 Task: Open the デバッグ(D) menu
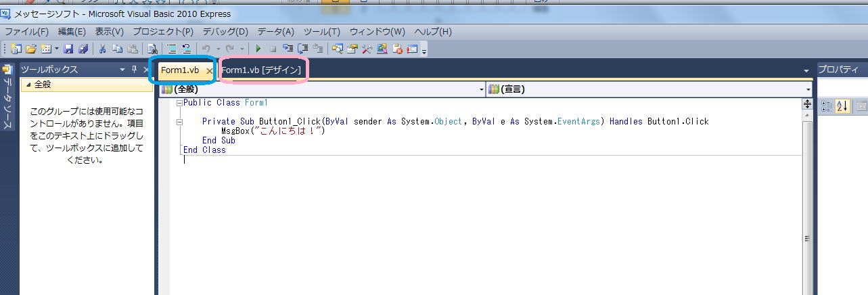point(225,32)
